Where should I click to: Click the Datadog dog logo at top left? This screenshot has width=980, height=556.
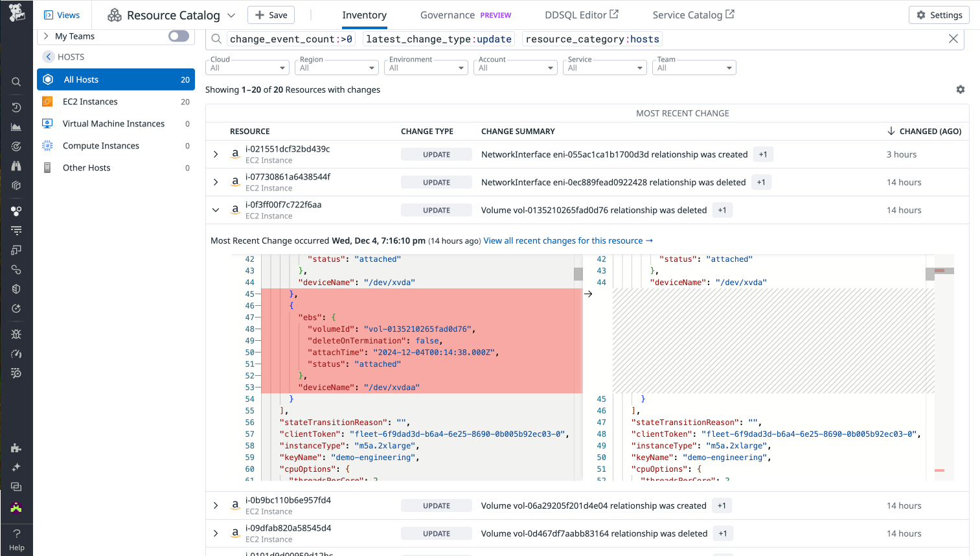tap(16, 12)
